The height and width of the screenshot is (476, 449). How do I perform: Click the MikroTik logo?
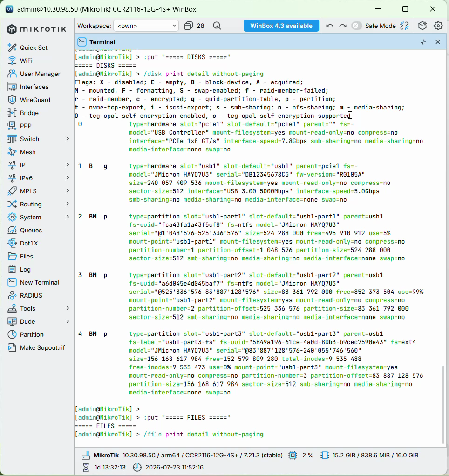pos(36,29)
